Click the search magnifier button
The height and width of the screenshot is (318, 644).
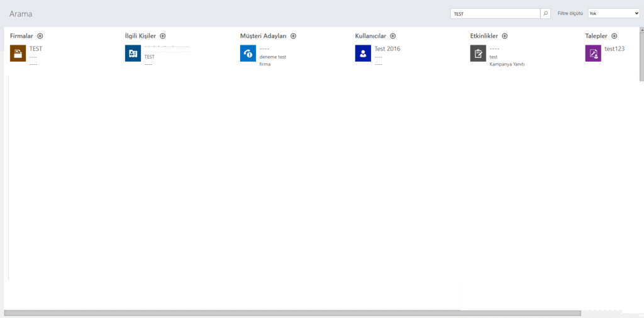pyautogui.click(x=545, y=14)
